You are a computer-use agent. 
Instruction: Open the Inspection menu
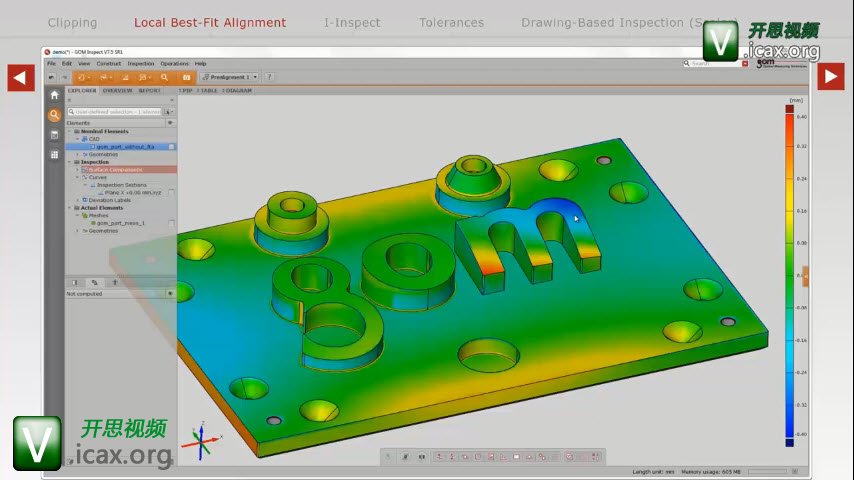click(141, 64)
